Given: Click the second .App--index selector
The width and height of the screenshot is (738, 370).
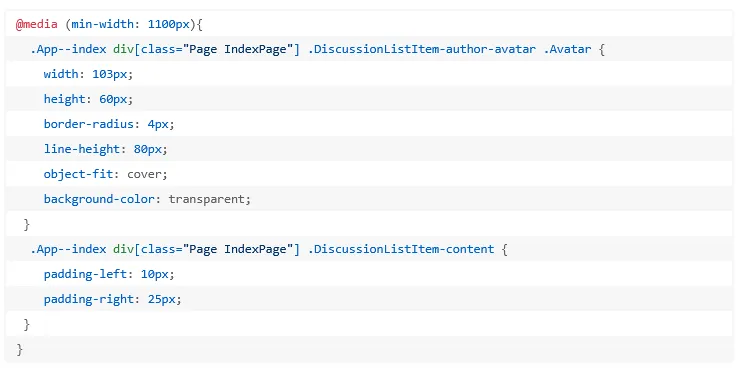Looking at the screenshot, I should tap(68, 249).
